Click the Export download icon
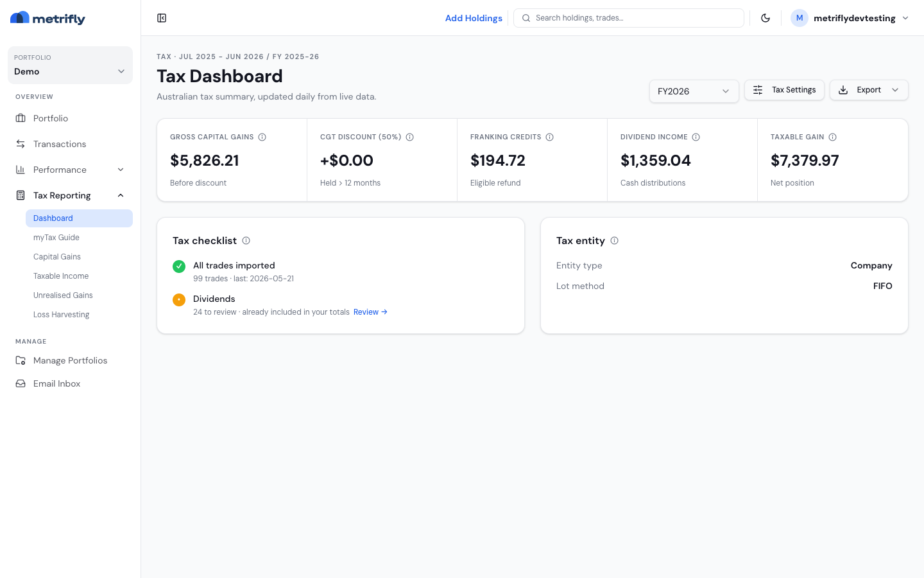This screenshot has width=924, height=578. click(843, 90)
